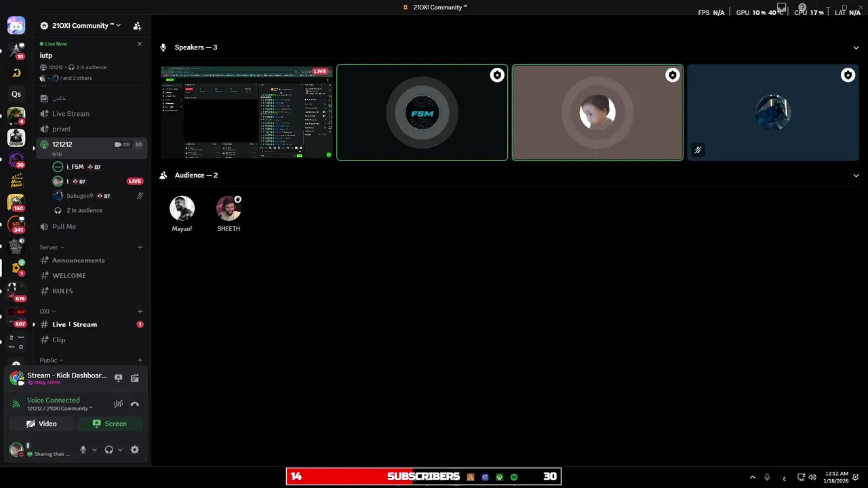Select the muted blue speaker tile

click(x=772, y=113)
